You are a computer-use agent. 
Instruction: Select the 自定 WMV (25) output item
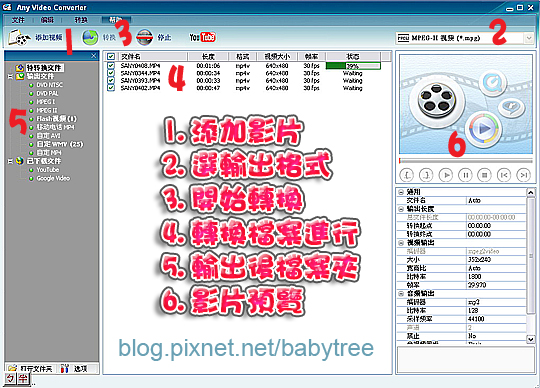[x=60, y=144]
